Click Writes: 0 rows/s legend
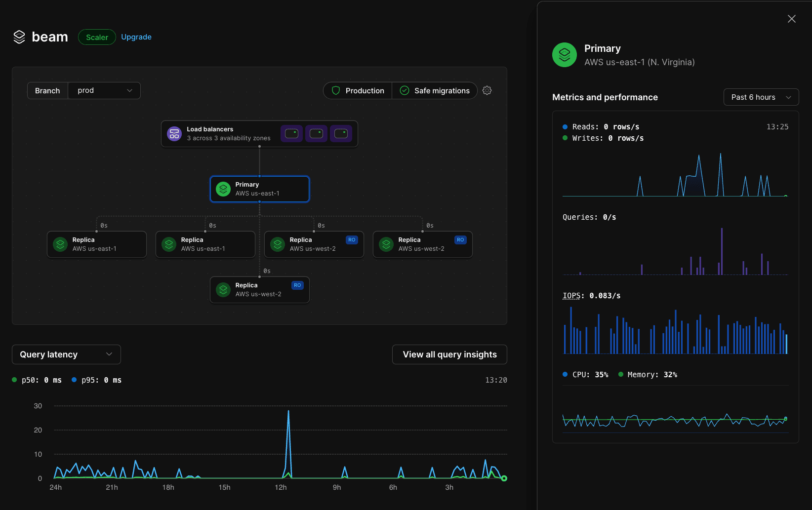This screenshot has width=812, height=510. [x=603, y=138]
